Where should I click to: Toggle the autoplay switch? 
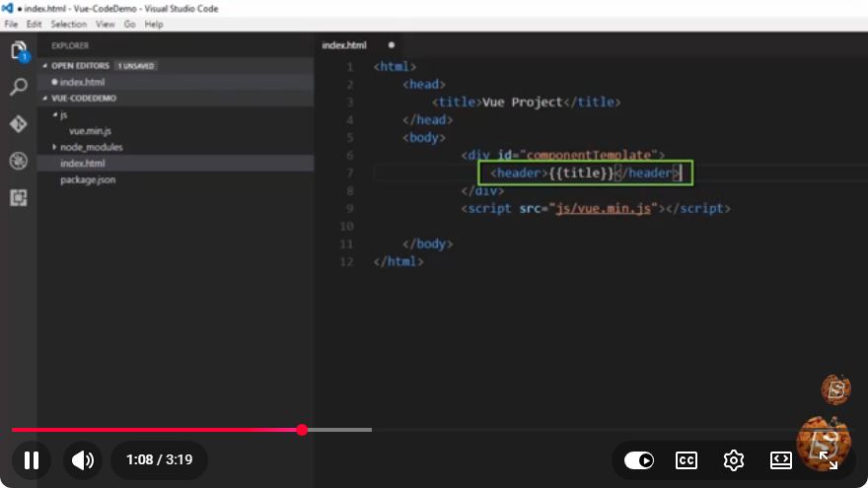pos(639,460)
